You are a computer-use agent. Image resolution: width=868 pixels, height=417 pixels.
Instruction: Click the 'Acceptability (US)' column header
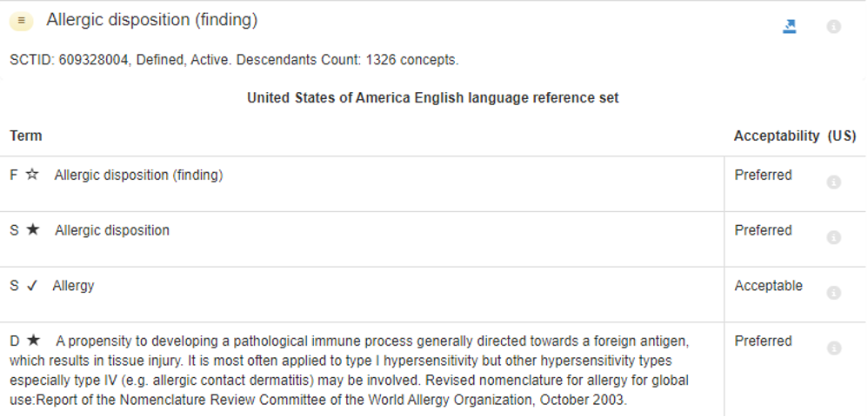pos(794,136)
